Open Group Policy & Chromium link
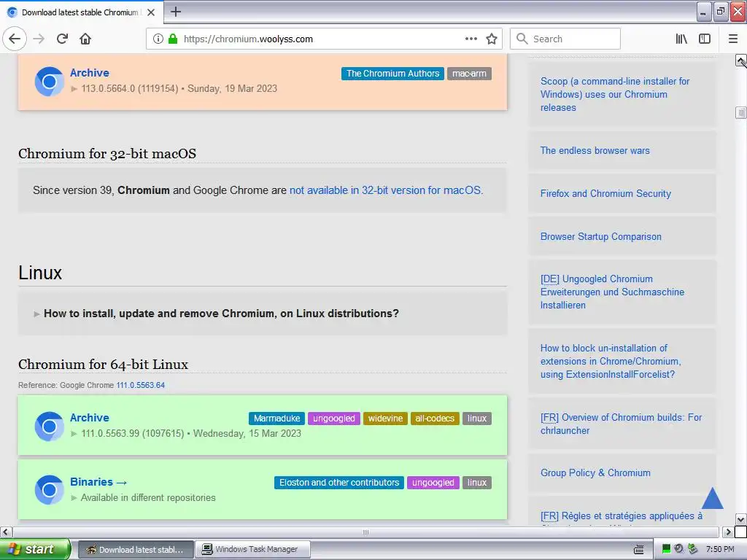The height and width of the screenshot is (560, 747). tap(595, 472)
